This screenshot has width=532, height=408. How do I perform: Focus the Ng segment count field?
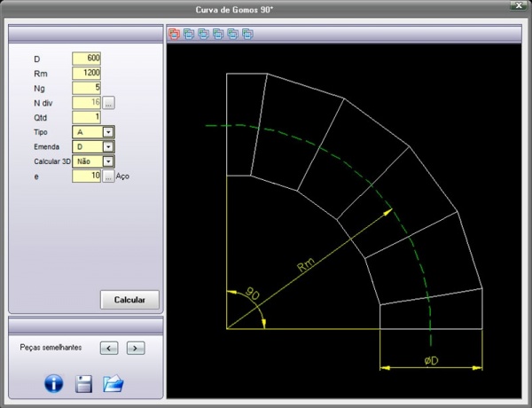87,88
